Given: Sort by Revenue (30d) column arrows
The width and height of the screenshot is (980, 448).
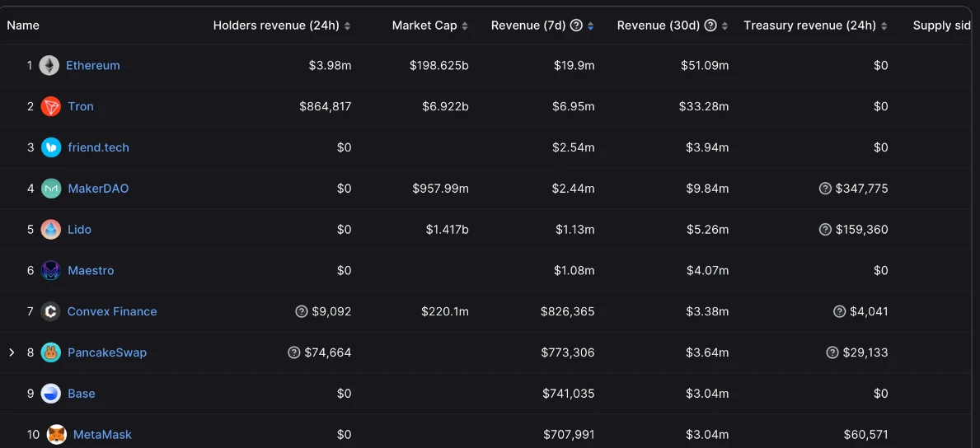Looking at the screenshot, I should point(724,26).
